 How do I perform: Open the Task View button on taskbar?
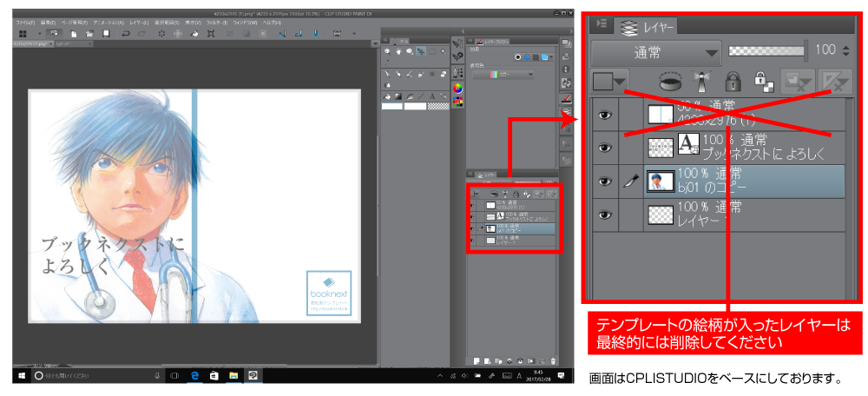[175, 375]
